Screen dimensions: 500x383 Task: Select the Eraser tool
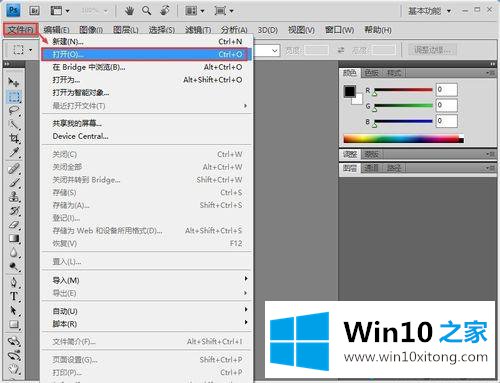tap(14, 225)
